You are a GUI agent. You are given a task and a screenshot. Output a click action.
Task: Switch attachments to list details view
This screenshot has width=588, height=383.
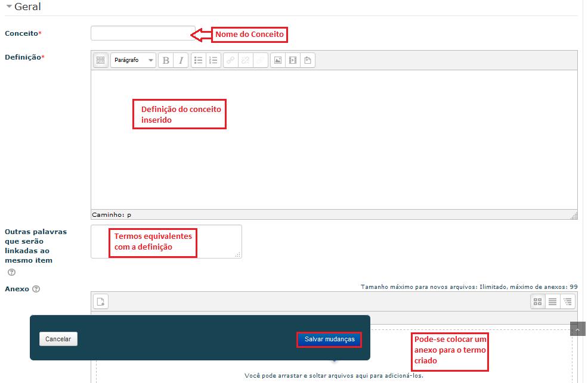[x=553, y=301]
